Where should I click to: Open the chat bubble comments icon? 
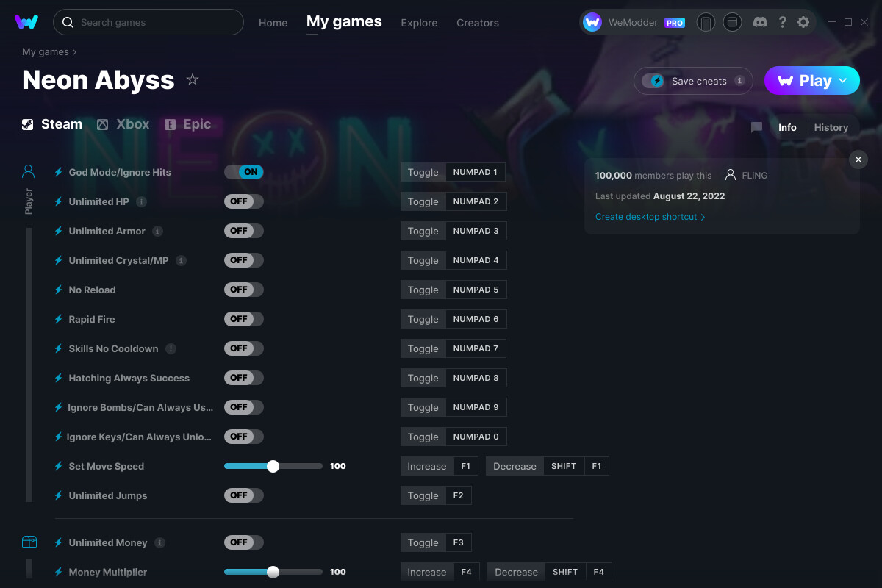click(x=756, y=127)
